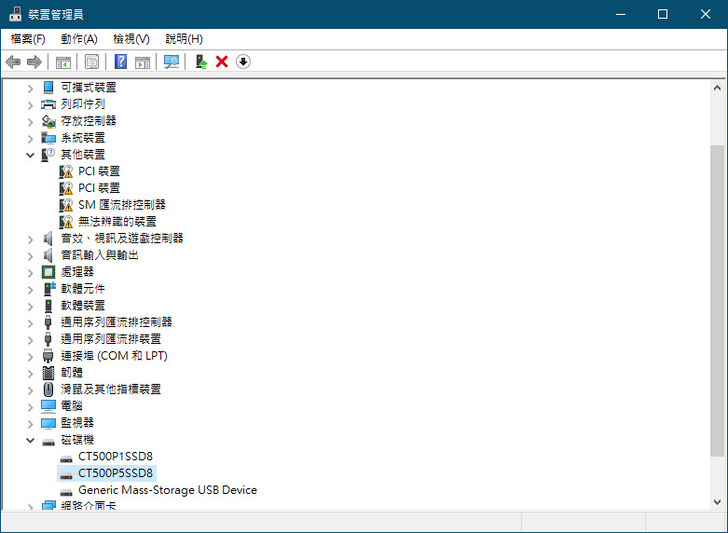Click the Back arrow toolbar icon
The height and width of the screenshot is (533, 728).
point(13,62)
